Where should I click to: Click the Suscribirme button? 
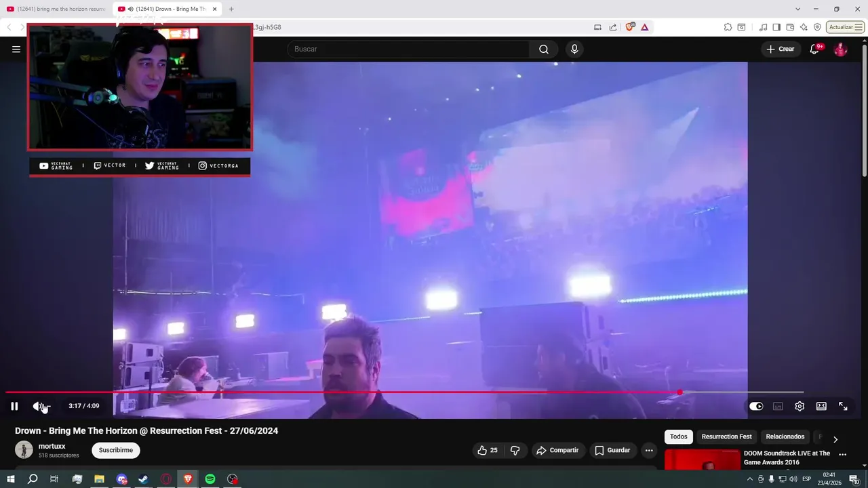(116, 450)
